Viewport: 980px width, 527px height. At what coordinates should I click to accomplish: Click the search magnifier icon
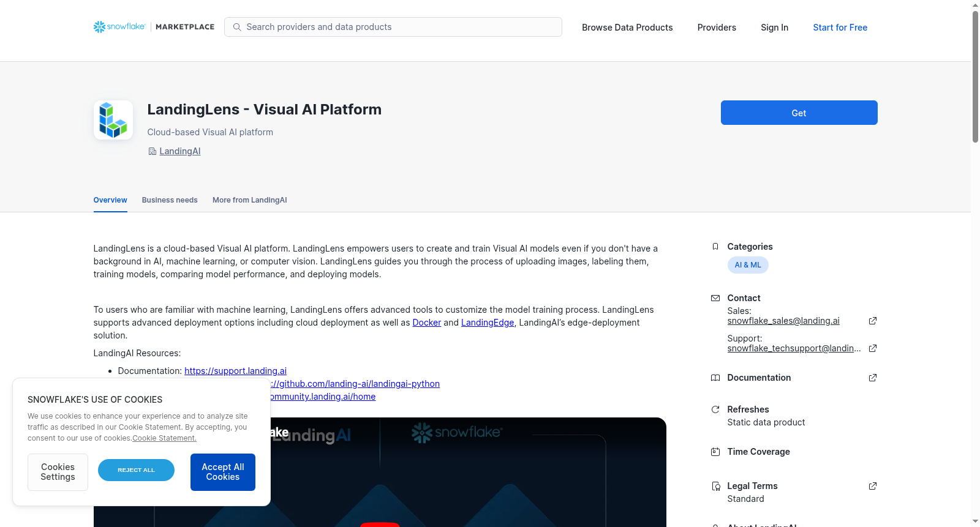(237, 27)
